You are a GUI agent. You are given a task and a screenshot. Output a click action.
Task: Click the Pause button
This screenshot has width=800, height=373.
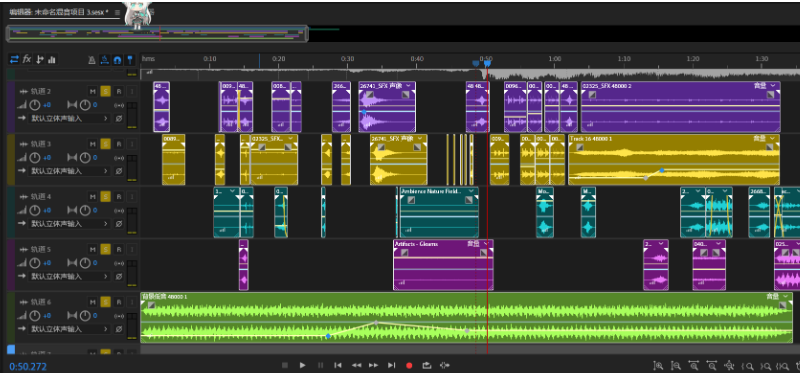320,365
